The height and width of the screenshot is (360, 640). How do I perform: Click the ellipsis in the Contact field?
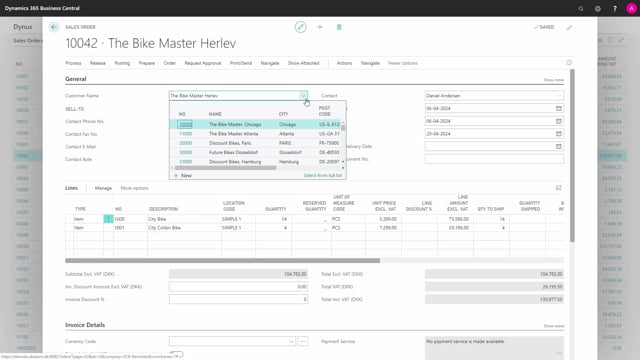pyautogui.click(x=559, y=96)
